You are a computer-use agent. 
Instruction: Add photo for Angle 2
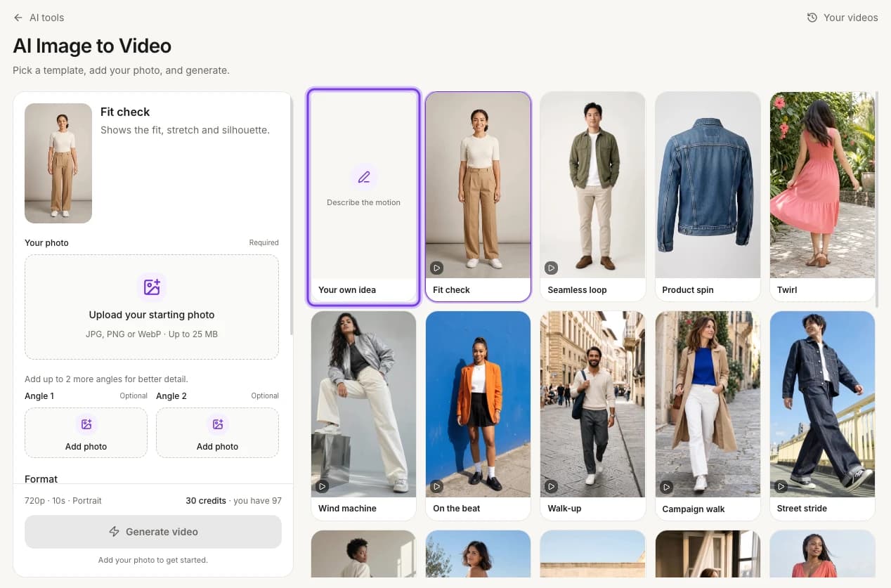217,433
